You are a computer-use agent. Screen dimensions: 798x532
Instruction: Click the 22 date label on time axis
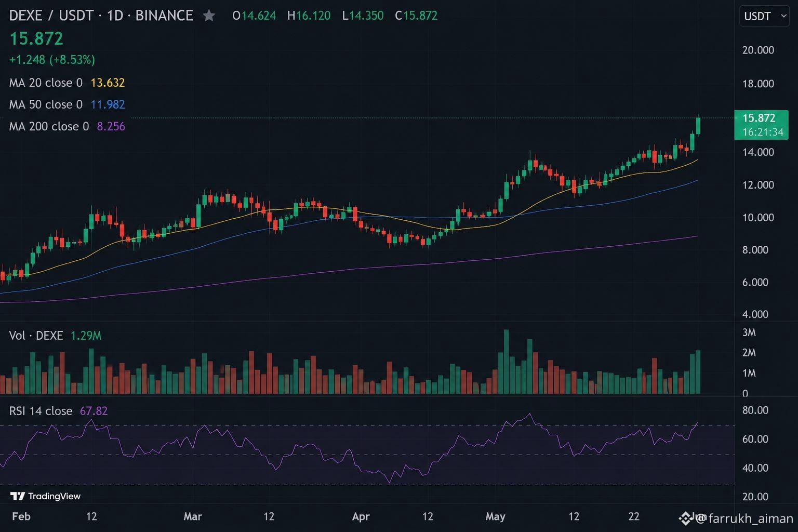click(x=633, y=516)
